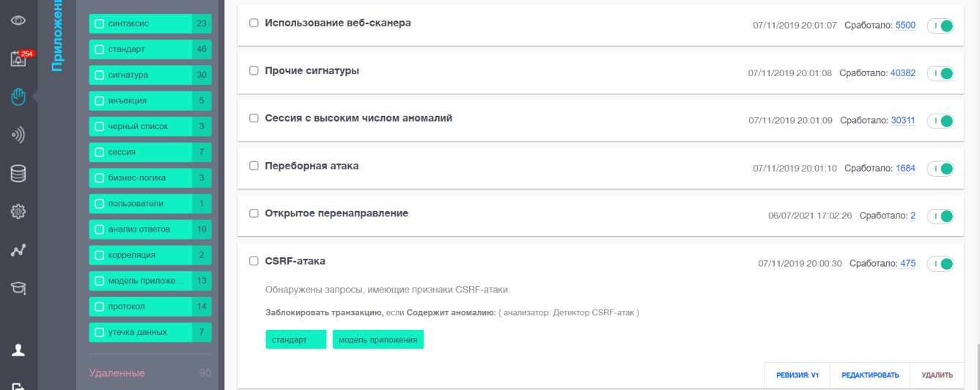Select the hand protection icon in sidebar
Screen dimensions: 980x390
(18, 97)
